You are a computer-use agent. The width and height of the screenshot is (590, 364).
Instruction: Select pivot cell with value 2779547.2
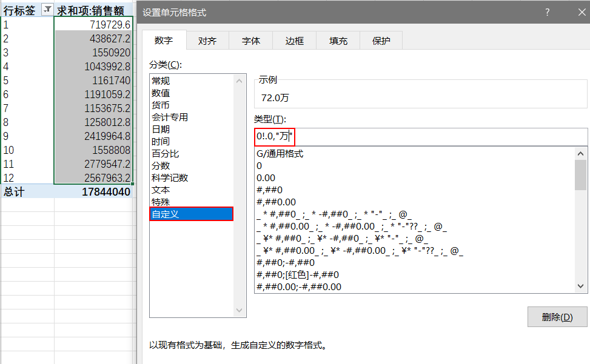[94, 164]
